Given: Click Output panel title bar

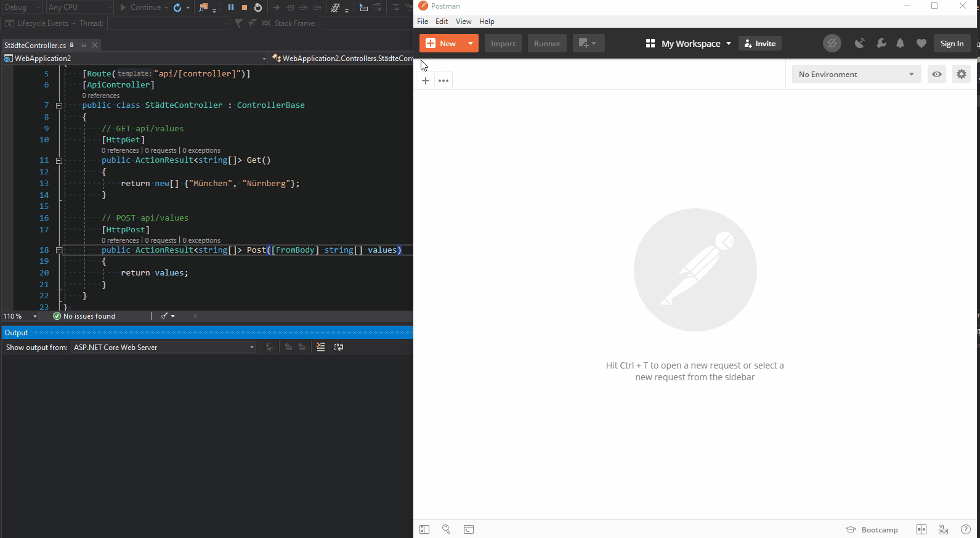Looking at the screenshot, I should [x=207, y=333].
